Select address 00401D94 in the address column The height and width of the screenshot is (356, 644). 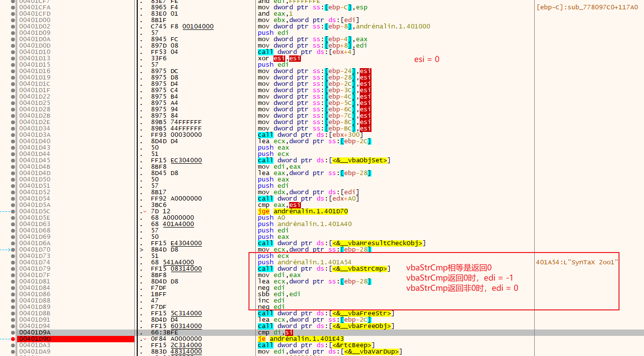35,326
